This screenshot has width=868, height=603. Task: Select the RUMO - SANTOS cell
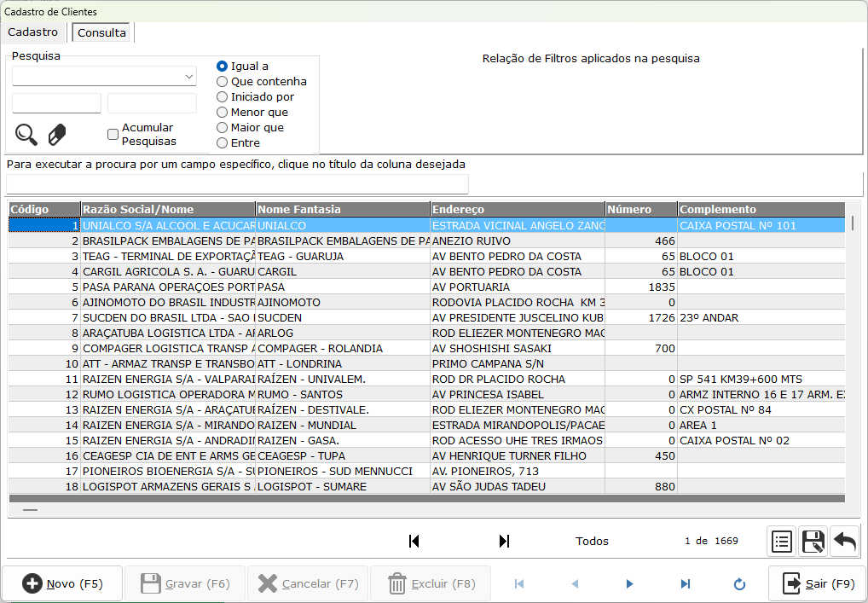pos(344,395)
